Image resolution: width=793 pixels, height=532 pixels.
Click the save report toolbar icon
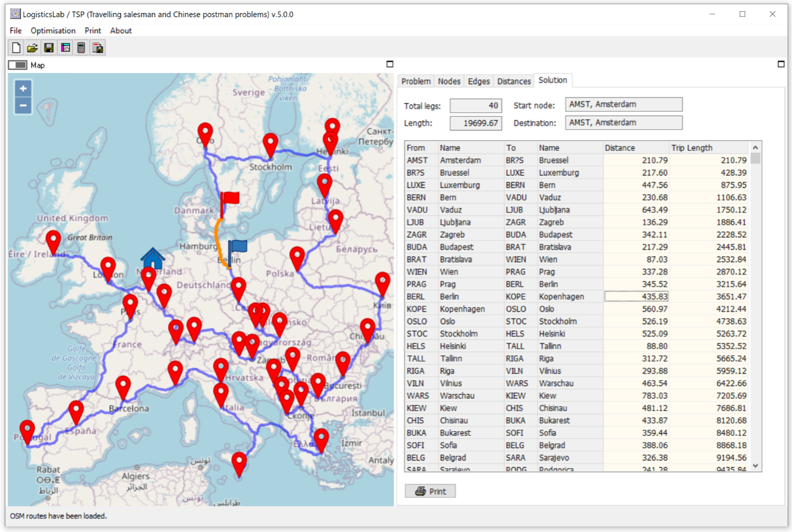tap(98, 48)
